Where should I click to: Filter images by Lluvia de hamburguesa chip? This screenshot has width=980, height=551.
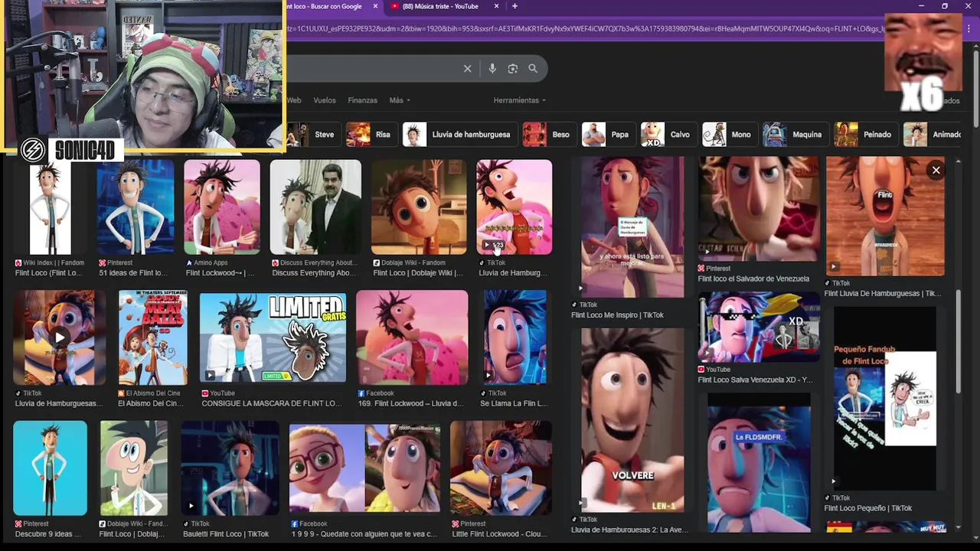pyautogui.click(x=459, y=134)
